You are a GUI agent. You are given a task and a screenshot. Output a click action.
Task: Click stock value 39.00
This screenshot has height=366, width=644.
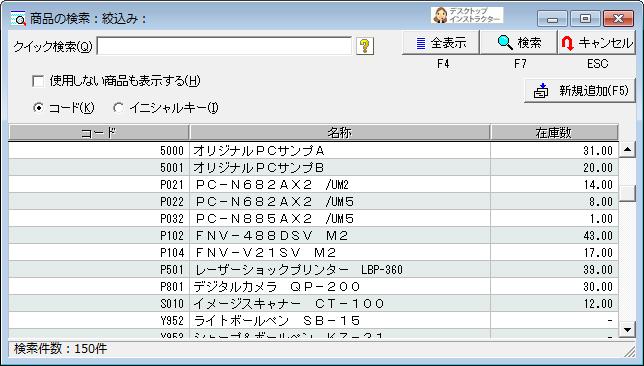598,269
